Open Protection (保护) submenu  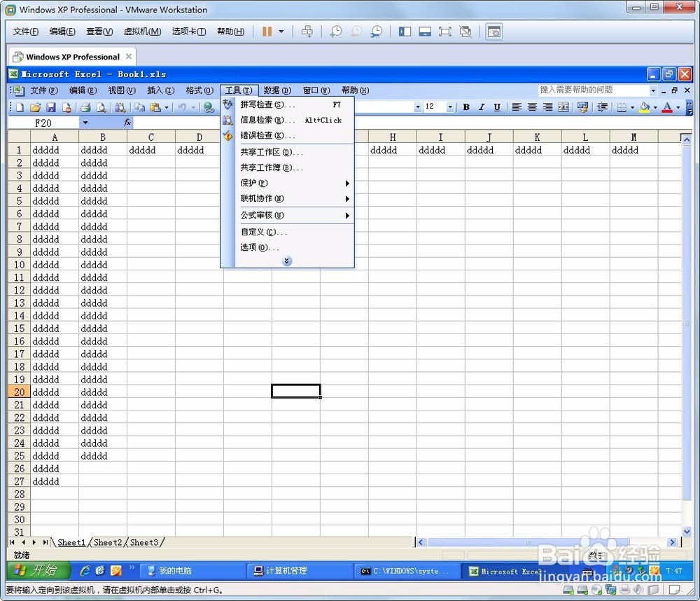[288, 183]
